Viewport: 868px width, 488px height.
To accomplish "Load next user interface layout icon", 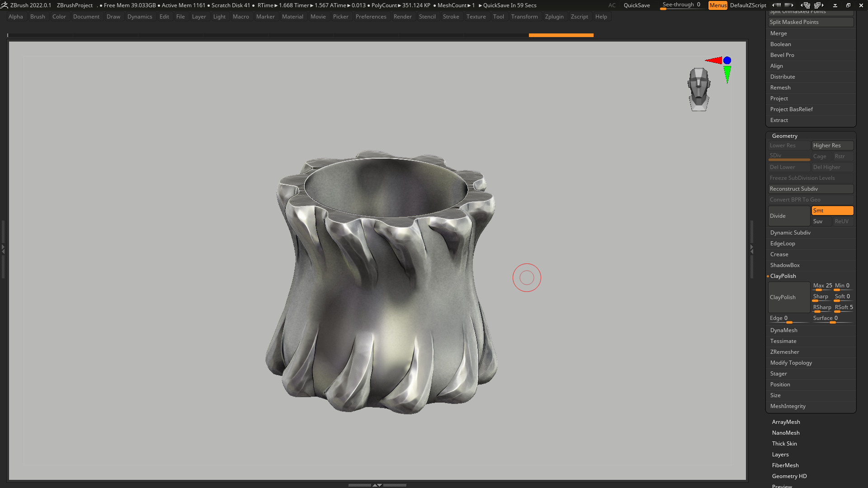I will click(x=819, y=5).
